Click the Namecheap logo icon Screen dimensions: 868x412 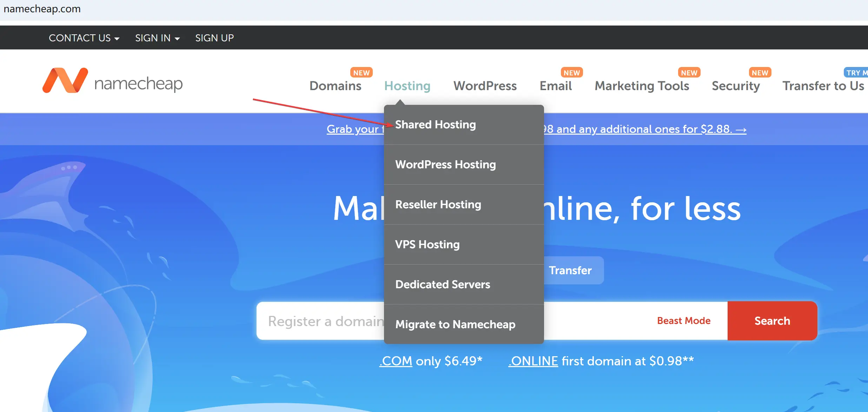click(x=65, y=80)
